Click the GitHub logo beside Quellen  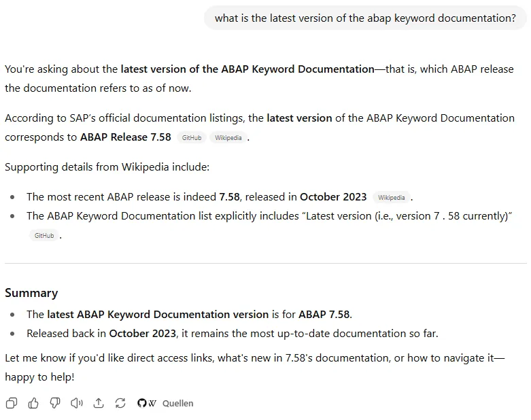tap(141, 403)
